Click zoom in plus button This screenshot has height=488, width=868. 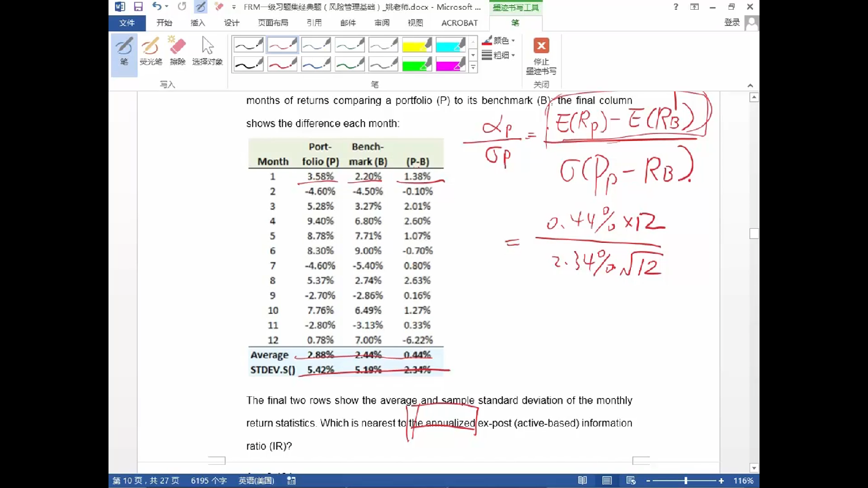click(721, 480)
